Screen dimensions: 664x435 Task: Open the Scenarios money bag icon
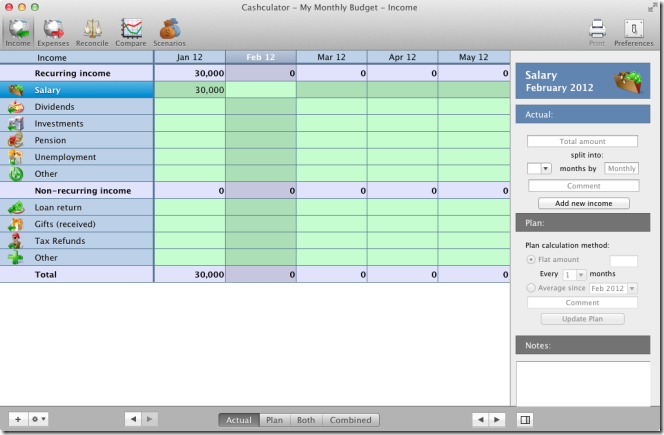click(169, 33)
